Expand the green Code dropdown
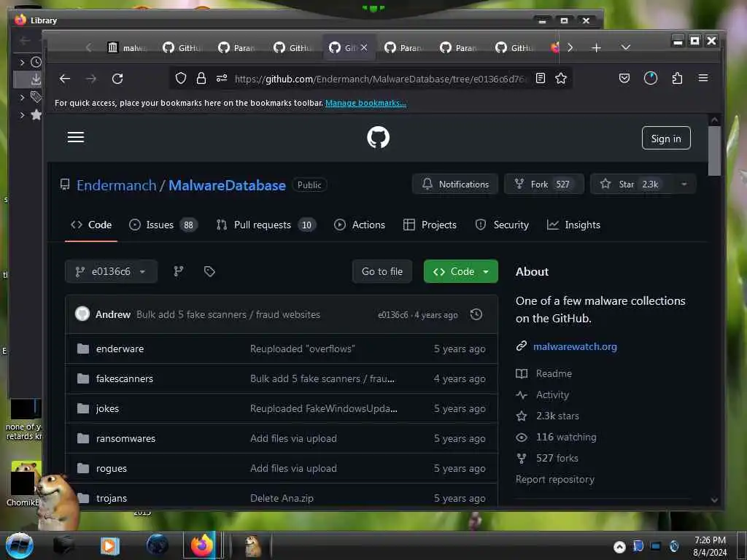This screenshot has width=747, height=560. [x=461, y=271]
